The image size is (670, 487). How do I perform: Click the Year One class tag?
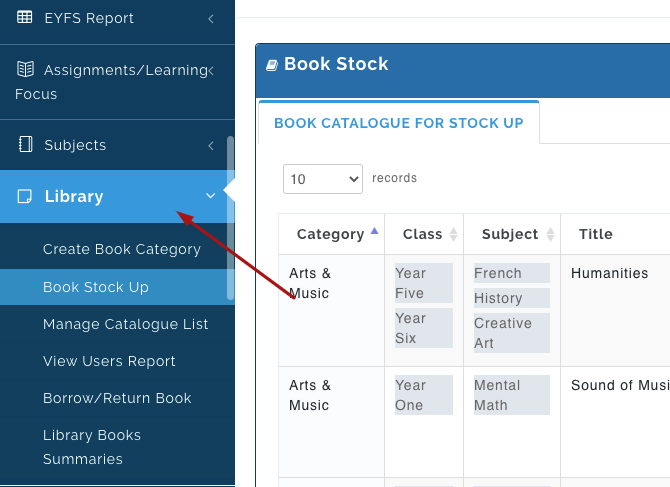423,395
